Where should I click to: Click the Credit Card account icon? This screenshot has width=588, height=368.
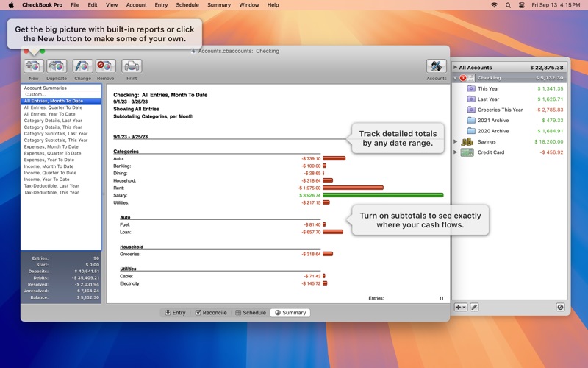point(467,152)
